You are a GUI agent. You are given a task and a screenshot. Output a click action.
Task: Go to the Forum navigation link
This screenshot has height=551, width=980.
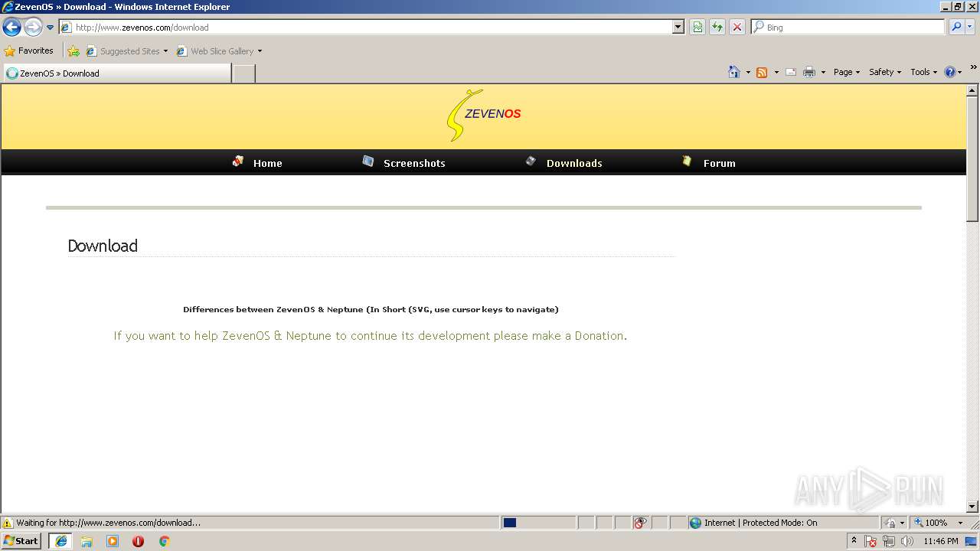tap(720, 163)
